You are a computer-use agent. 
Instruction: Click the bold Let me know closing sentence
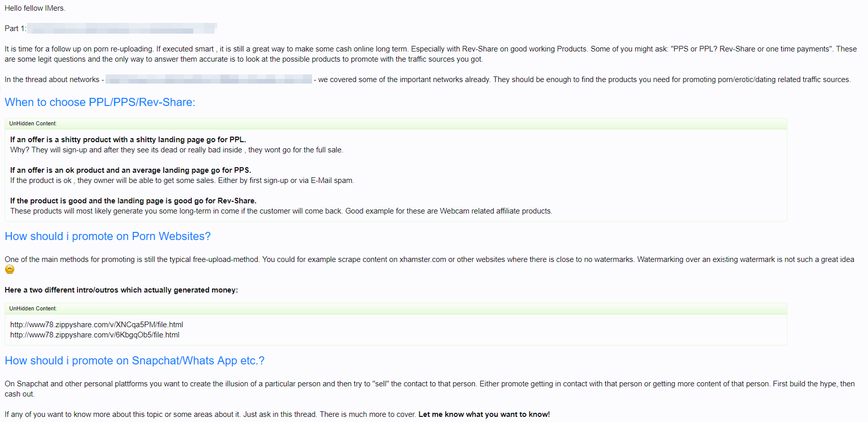coord(484,414)
